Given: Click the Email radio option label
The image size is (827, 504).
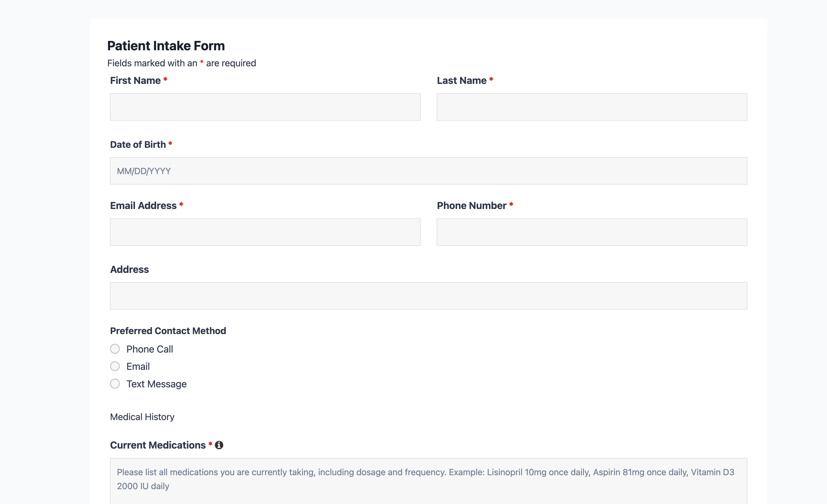Looking at the screenshot, I should pyautogui.click(x=138, y=366).
